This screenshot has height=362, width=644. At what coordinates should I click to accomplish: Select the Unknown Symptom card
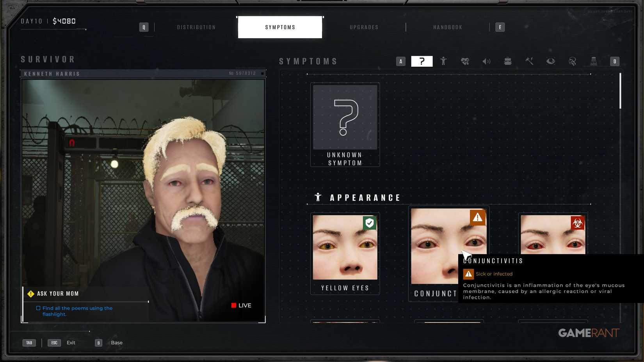(345, 124)
